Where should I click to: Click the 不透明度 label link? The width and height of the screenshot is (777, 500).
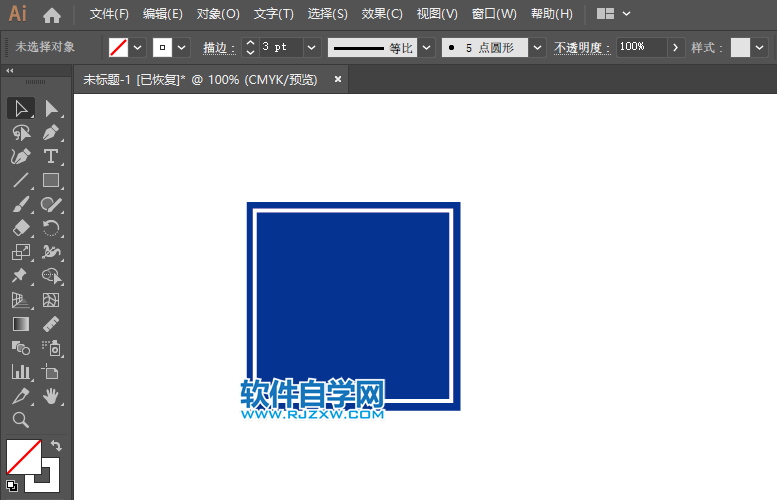582,47
